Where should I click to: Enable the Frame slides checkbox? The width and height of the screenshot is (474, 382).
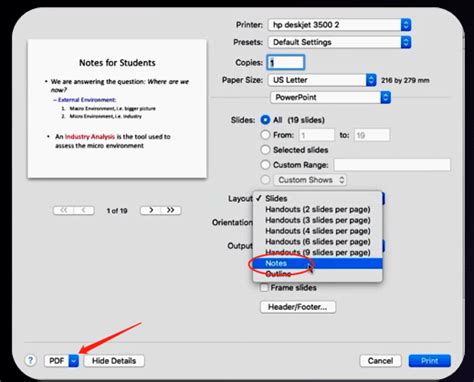point(264,288)
